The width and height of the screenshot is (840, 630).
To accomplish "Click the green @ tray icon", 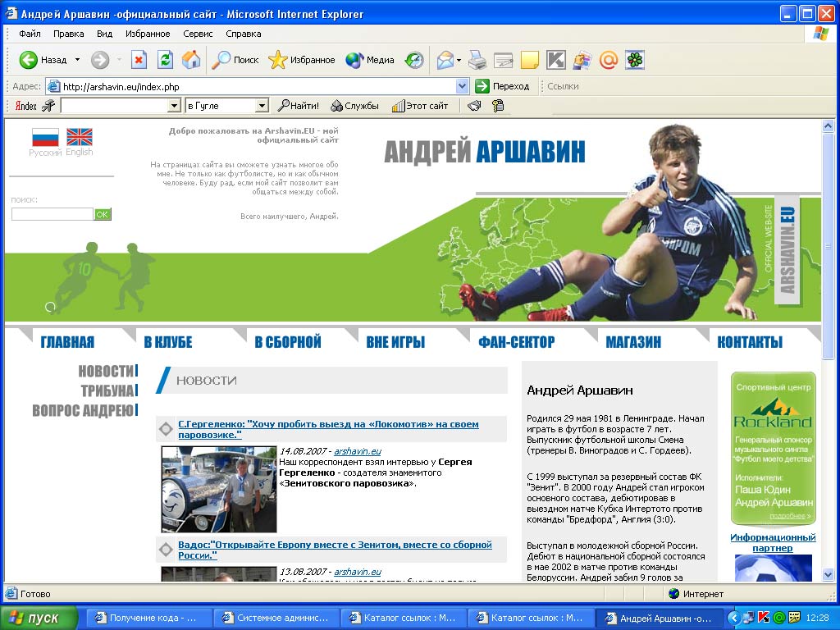I will 779,618.
